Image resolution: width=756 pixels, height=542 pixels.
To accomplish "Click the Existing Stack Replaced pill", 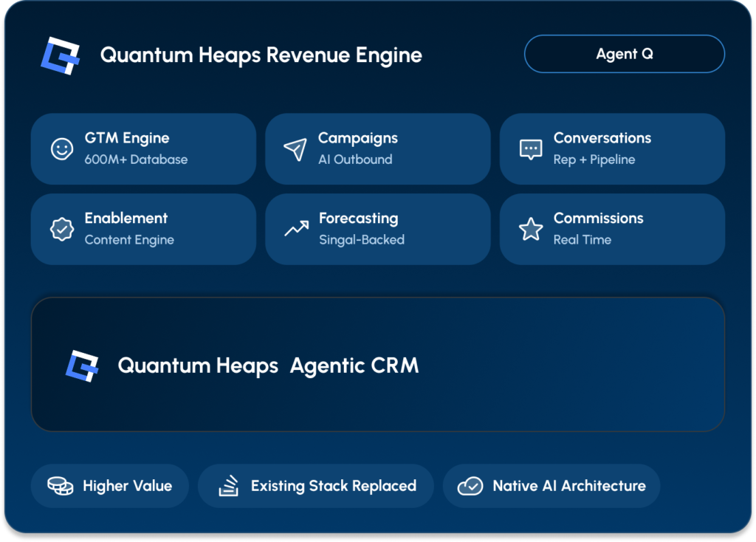I will pos(316,486).
